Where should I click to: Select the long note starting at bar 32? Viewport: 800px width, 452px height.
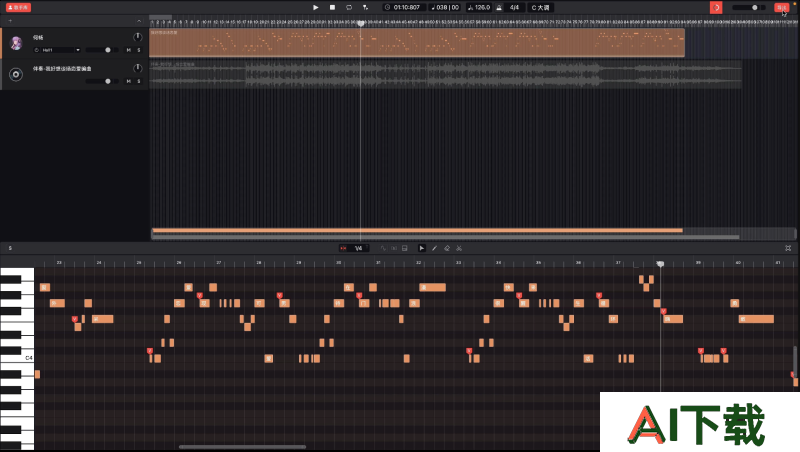(433, 287)
